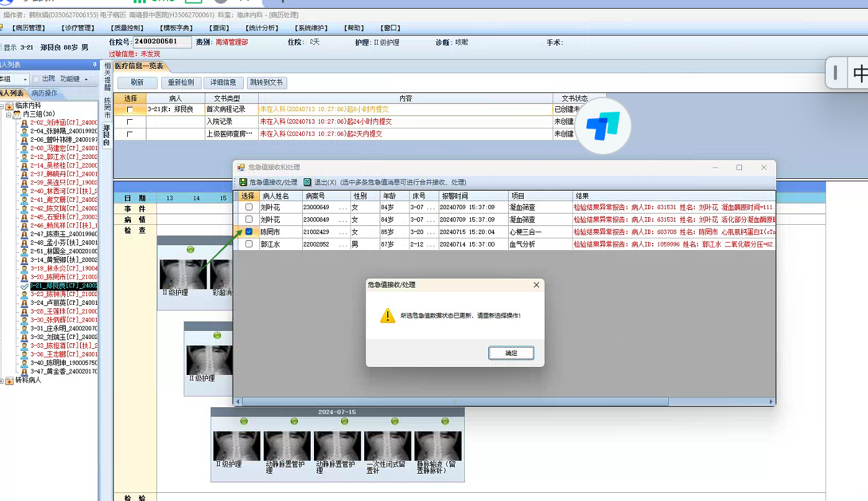Click the patient icon for 2-04 张钟晟
Image resolution: width=868 pixels, height=501 pixels.
tap(25, 132)
